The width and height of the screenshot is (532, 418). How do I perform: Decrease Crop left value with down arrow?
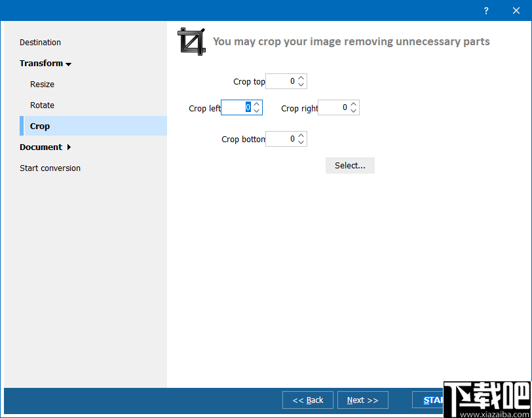click(x=257, y=111)
